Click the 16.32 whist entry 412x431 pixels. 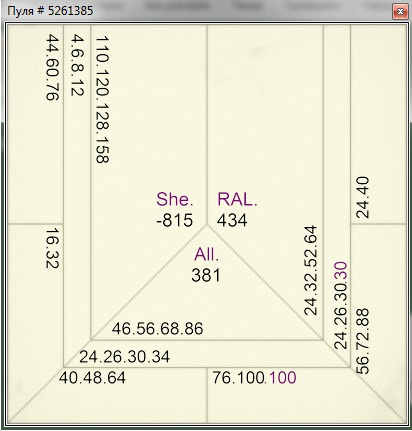[x=52, y=248]
